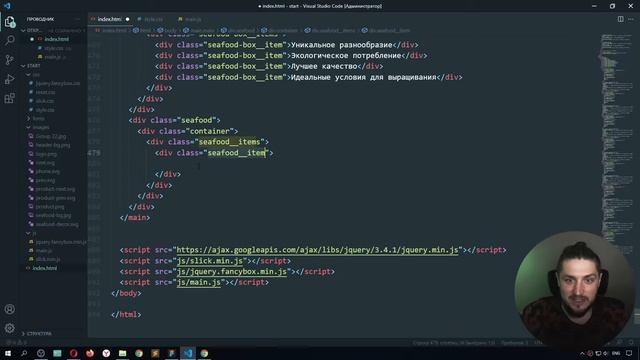Click the unsaved dot on index.html tab
640x360 pixels.
point(127,19)
